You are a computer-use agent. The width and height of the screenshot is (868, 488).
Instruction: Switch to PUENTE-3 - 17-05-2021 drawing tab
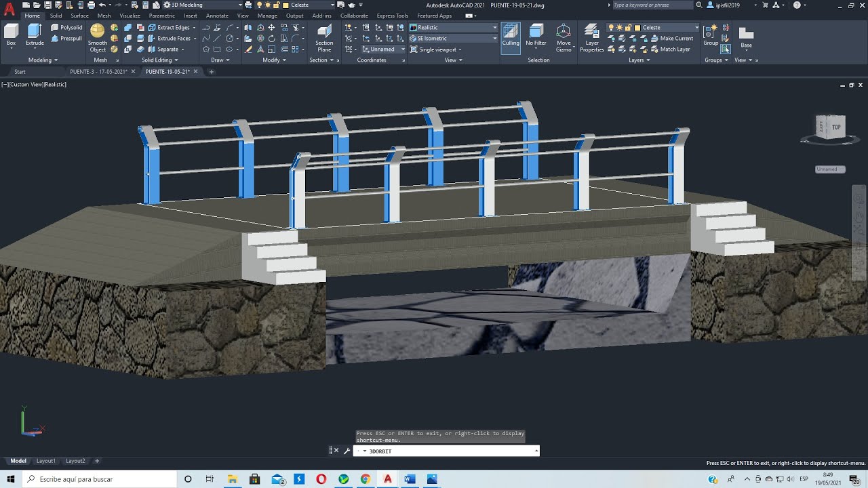pos(98,71)
